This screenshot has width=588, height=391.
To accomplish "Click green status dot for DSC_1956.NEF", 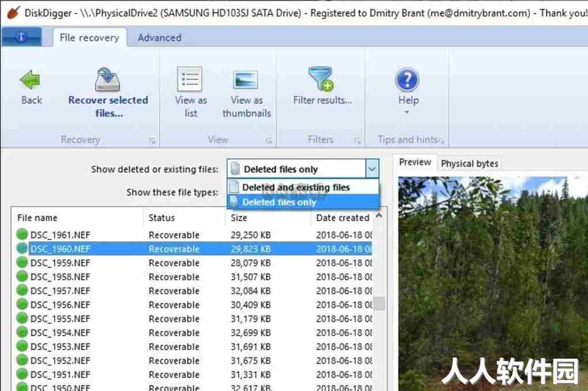I will coord(22,304).
